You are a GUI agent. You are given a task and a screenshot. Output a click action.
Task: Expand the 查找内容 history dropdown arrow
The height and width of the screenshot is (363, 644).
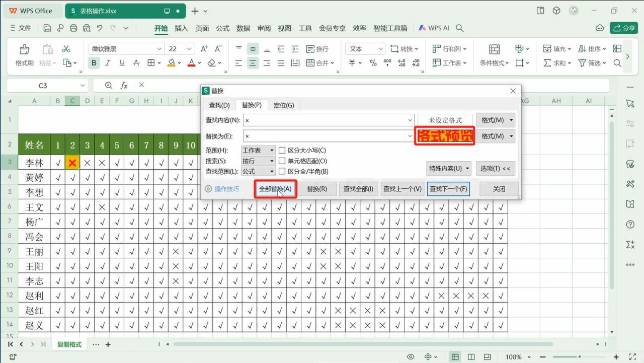click(x=411, y=120)
